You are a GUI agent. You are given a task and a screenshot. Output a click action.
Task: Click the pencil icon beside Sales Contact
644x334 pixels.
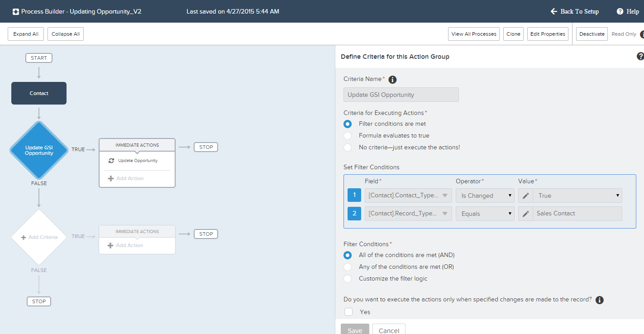pos(525,214)
